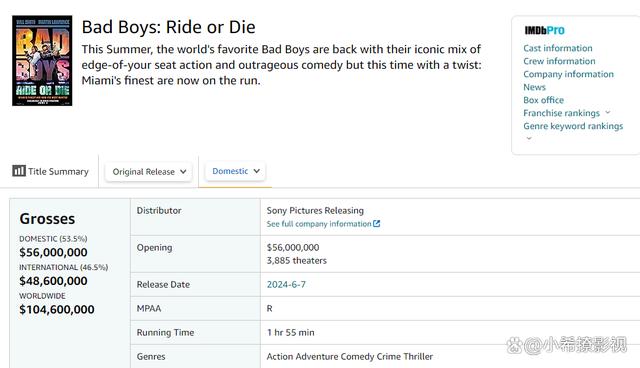Click the Running Time row label
This screenshot has height=368, width=640.
165,333
